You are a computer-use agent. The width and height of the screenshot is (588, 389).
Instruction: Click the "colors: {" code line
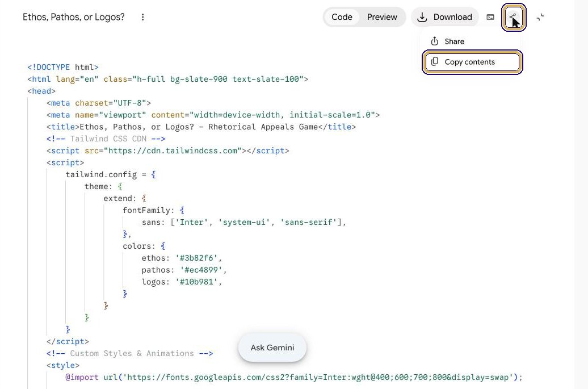(144, 246)
